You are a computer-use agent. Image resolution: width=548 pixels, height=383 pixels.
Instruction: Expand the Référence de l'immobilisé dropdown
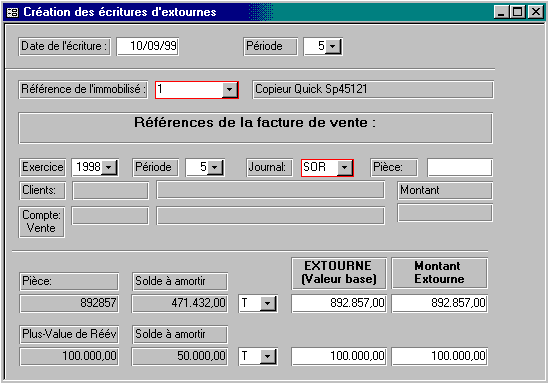click(229, 90)
